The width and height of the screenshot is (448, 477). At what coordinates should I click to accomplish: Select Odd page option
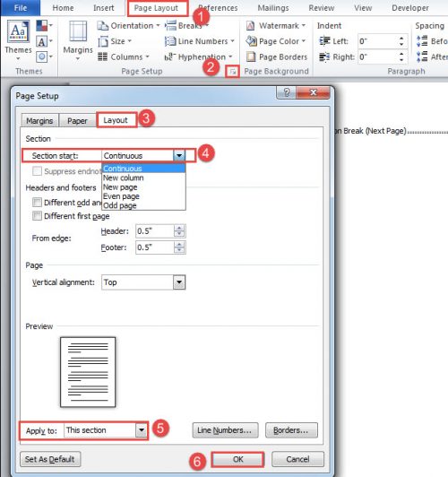[143, 205]
